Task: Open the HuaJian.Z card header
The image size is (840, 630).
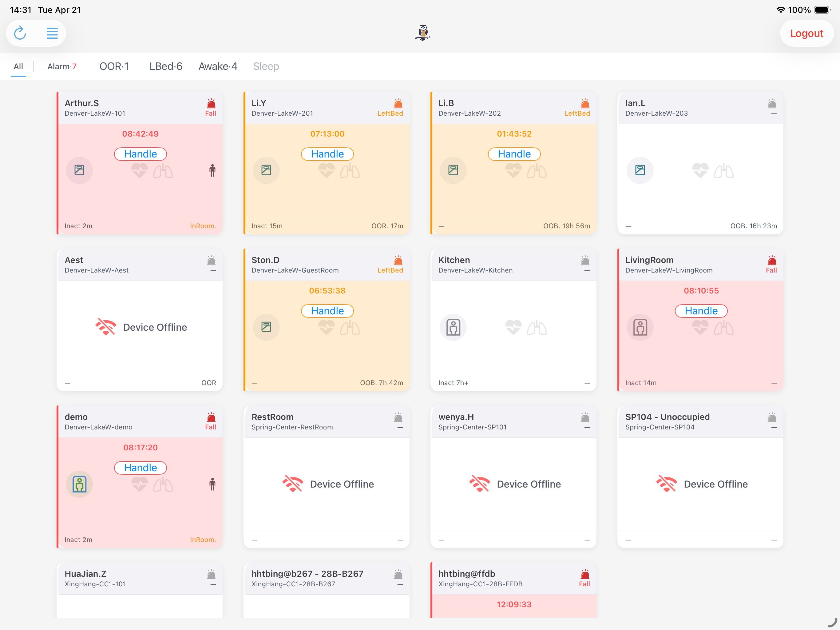Action: (140, 579)
